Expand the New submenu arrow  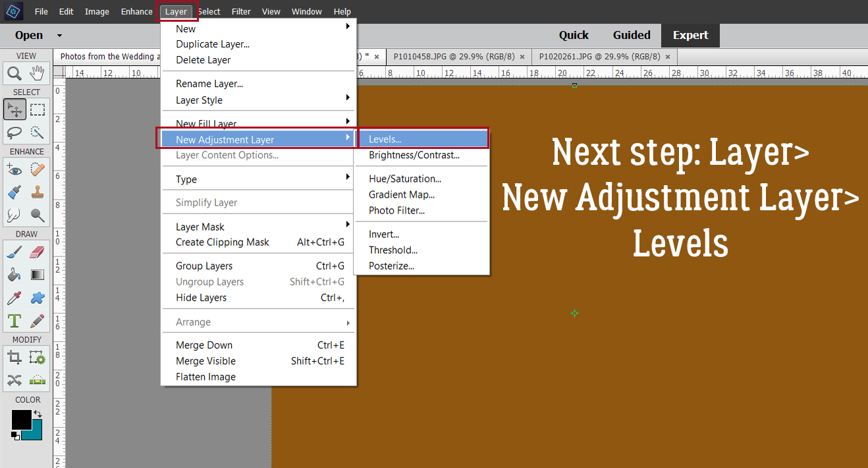pos(348,26)
